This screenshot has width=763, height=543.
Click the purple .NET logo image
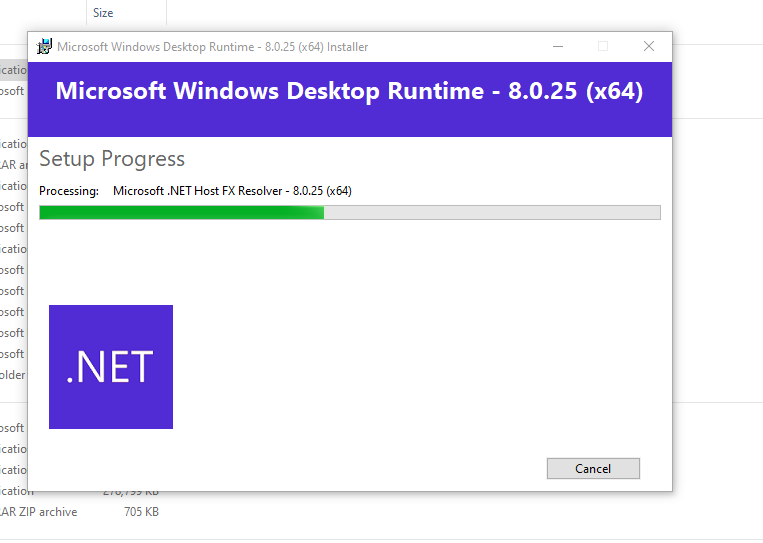[x=111, y=367]
